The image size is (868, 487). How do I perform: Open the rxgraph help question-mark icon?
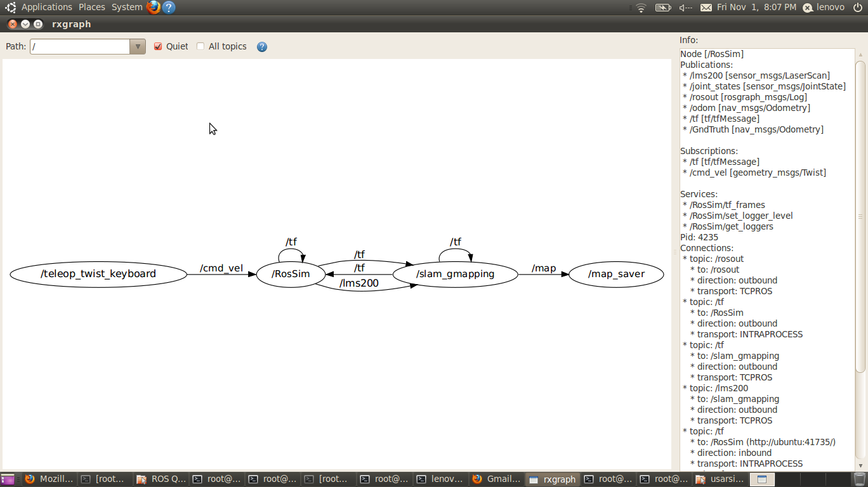point(262,46)
